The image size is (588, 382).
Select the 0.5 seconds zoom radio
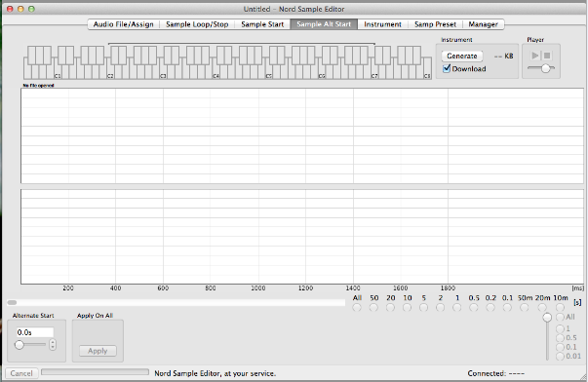474,307
